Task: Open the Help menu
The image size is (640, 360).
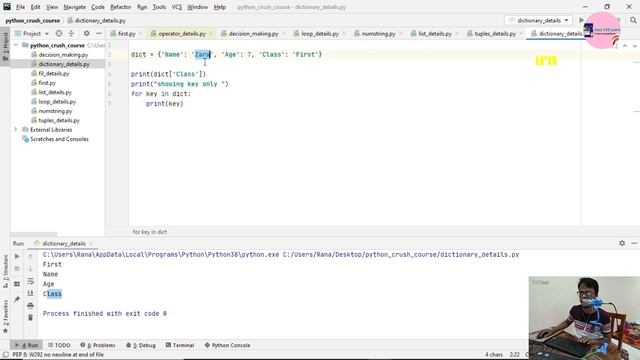Action: coord(220,7)
